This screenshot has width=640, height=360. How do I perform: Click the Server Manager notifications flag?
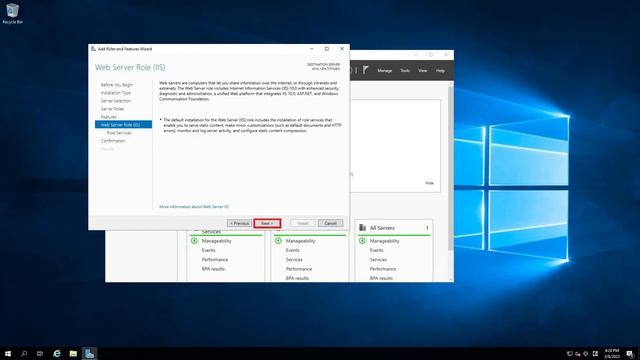[365, 70]
